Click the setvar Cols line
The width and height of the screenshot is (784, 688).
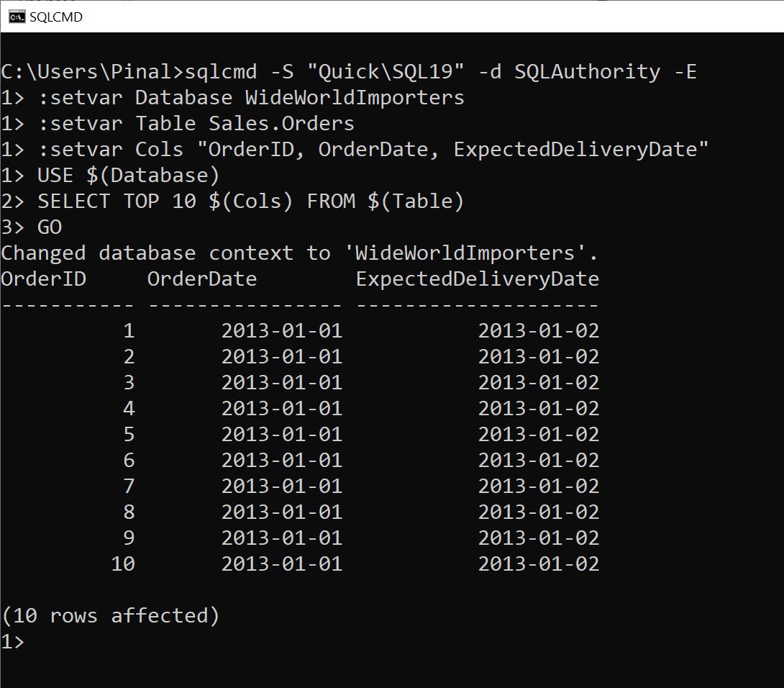pyautogui.click(x=356, y=149)
